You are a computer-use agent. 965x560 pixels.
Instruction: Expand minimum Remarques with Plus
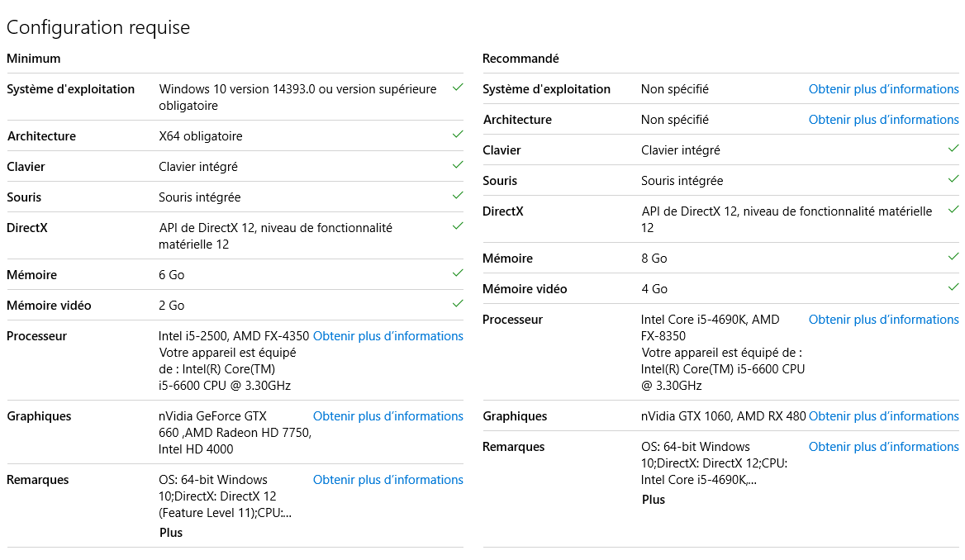tap(170, 533)
